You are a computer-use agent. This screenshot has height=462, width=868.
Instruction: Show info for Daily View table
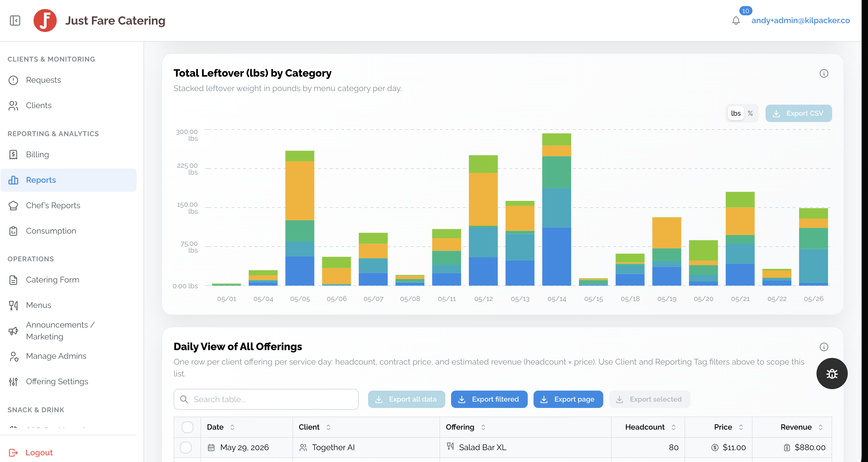824,347
